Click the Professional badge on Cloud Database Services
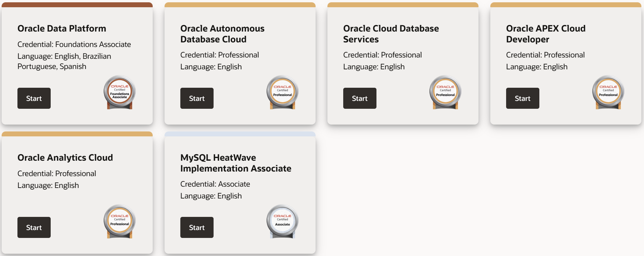Image resolution: width=644 pixels, height=256 pixels. (446, 92)
